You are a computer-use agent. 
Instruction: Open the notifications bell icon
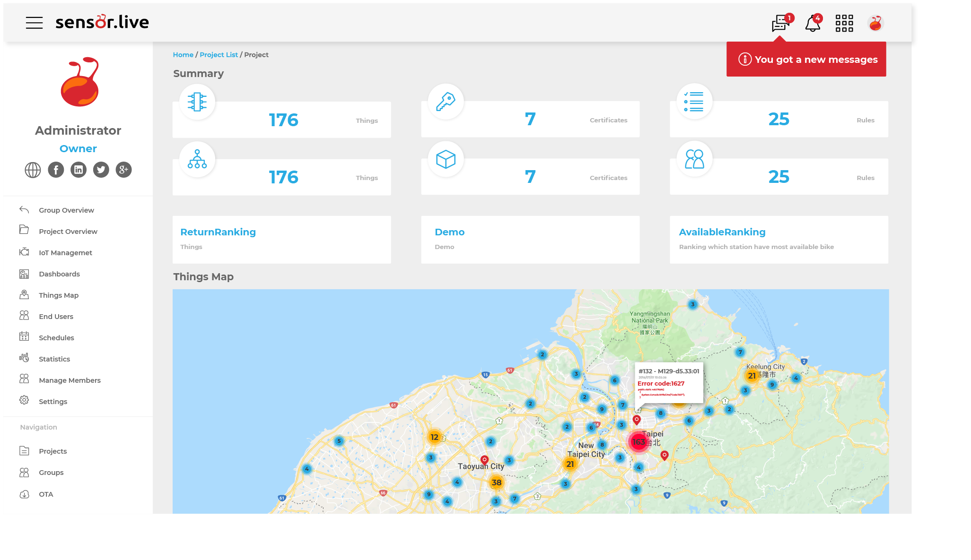pos(813,23)
